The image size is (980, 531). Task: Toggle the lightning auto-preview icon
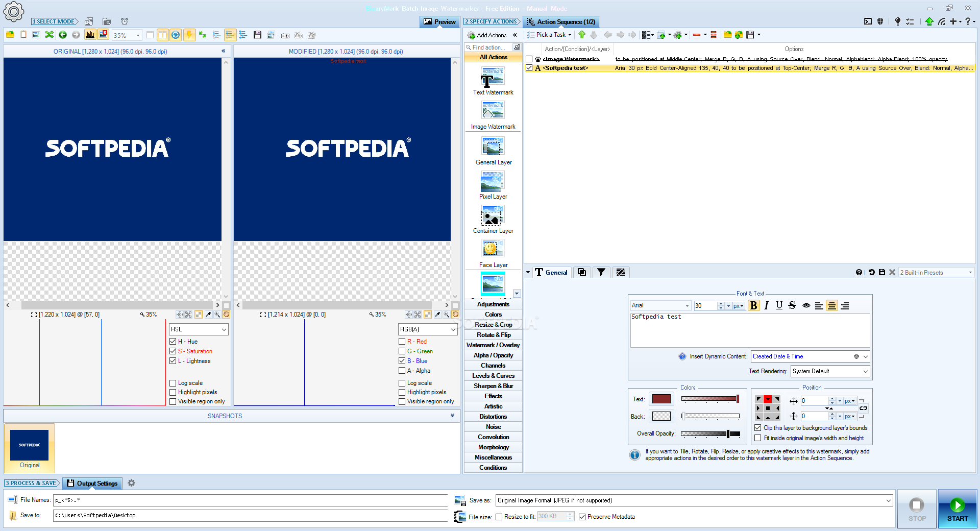pos(189,35)
